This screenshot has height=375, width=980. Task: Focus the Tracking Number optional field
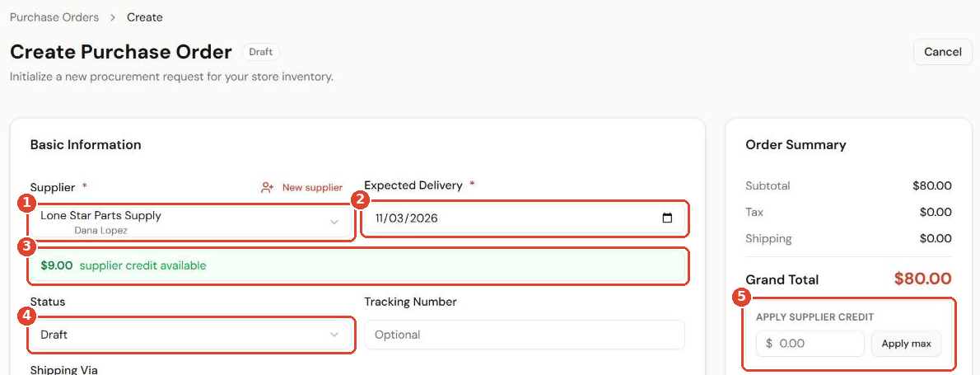(x=525, y=335)
